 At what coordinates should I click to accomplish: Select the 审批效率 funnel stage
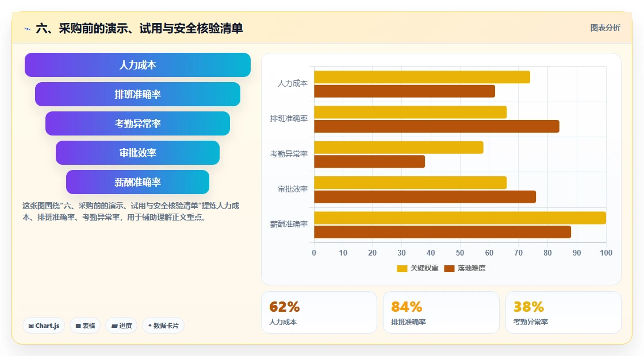(x=137, y=153)
